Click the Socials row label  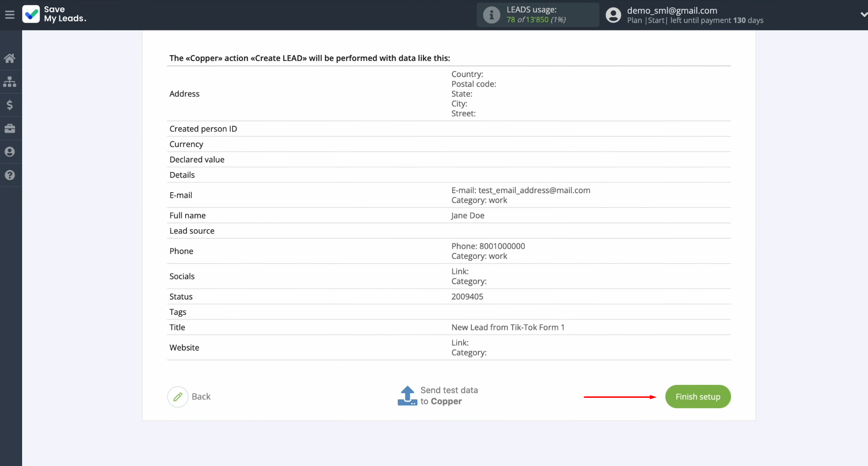click(182, 277)
